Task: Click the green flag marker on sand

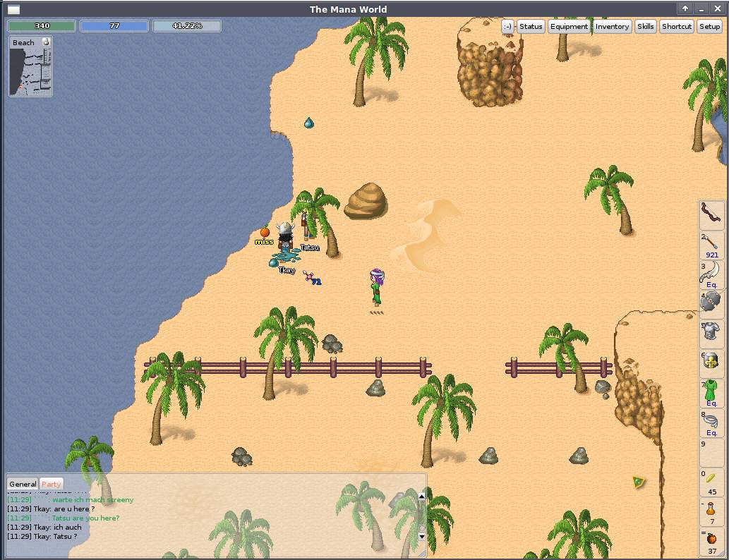Action: pyautogui.click(x=639, y=482)
